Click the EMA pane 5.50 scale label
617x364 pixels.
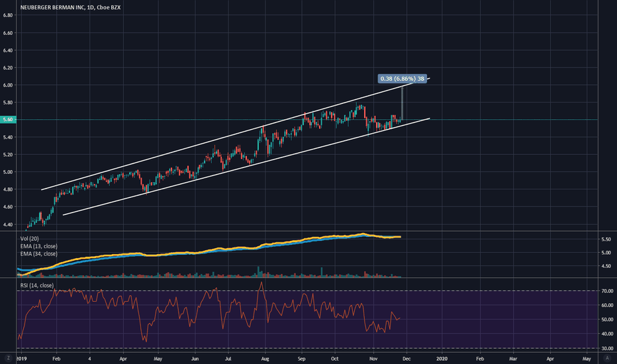[606, 240]
